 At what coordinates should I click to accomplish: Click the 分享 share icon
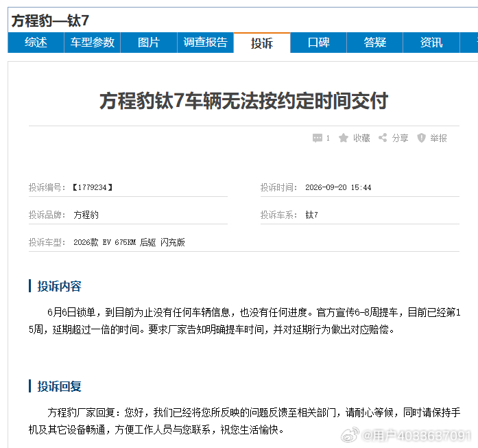pos(383,138)
